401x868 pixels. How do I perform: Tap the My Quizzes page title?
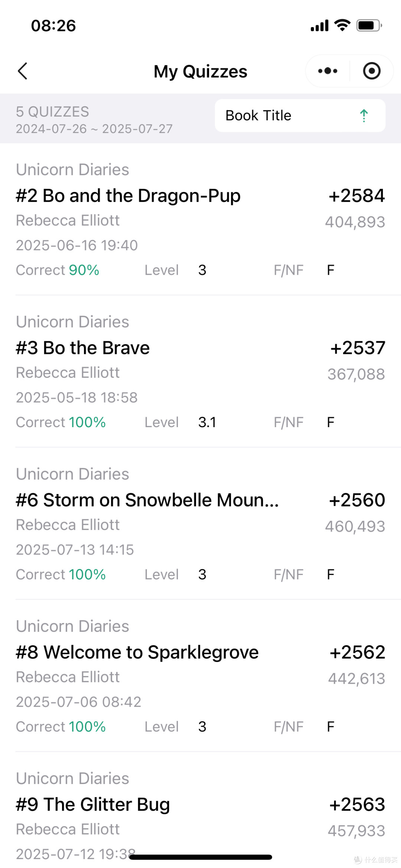coord(200,71)
